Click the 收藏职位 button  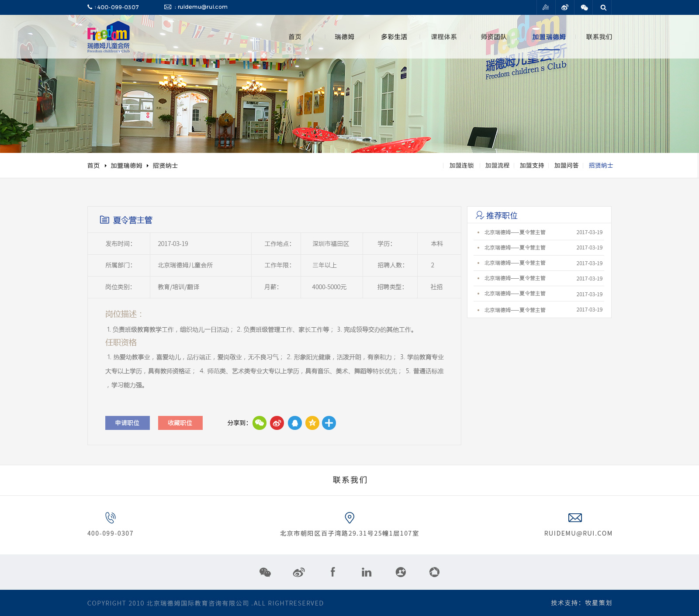(x=180, y=423)
